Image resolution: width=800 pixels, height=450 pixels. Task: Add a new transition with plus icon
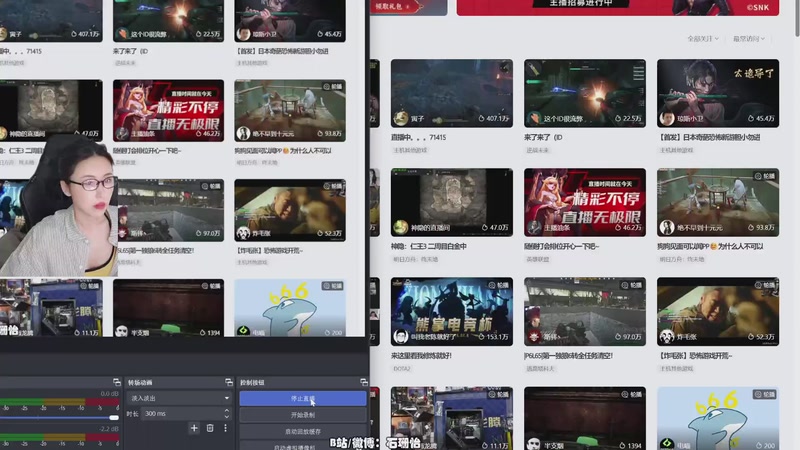point(194,428)
